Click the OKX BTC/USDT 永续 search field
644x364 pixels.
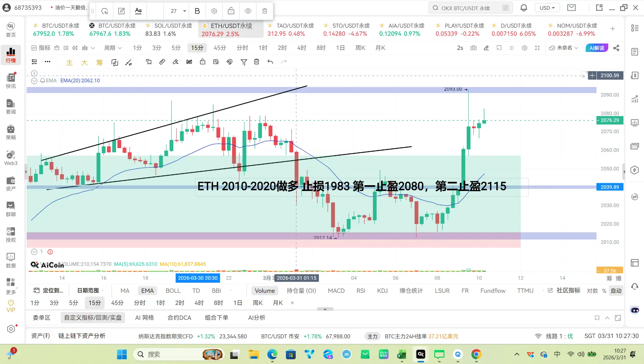(470, 8)
